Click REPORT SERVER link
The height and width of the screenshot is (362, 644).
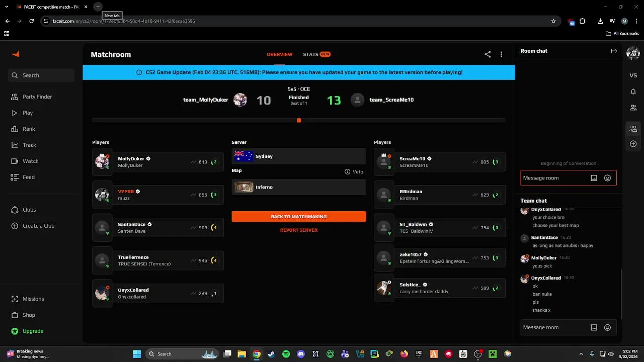tap(299, 230)
